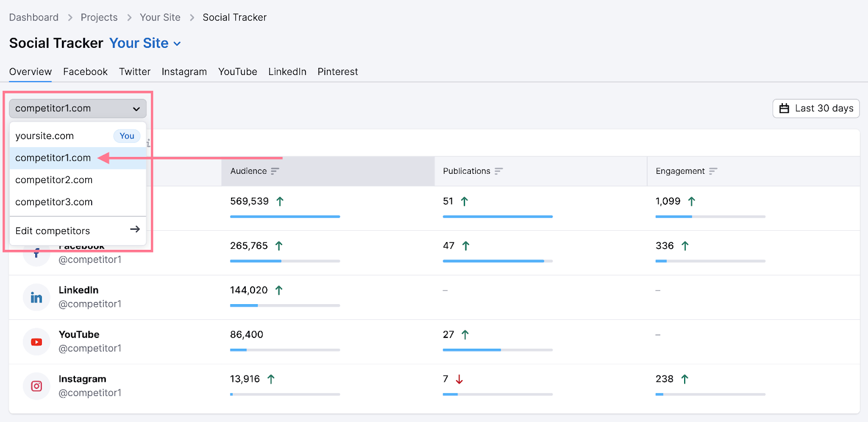The image size is (868, 422).
Task: Click the calendar icon for date range
Action: [x=784, y=109]
